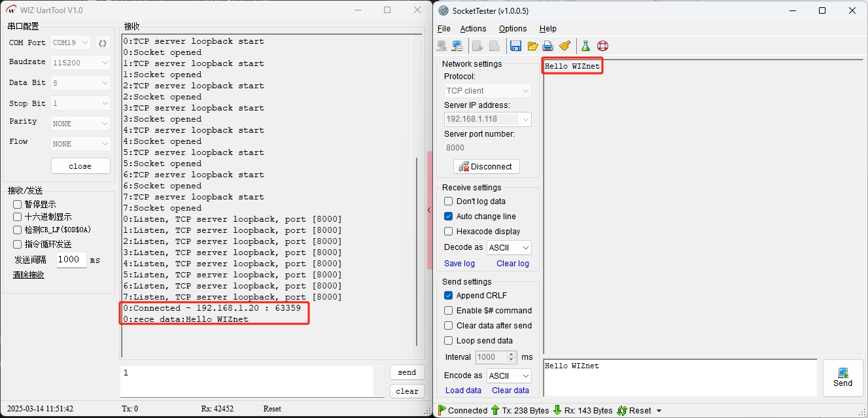Open the Actions menu

pyautogui.click(x=473, y=29)
